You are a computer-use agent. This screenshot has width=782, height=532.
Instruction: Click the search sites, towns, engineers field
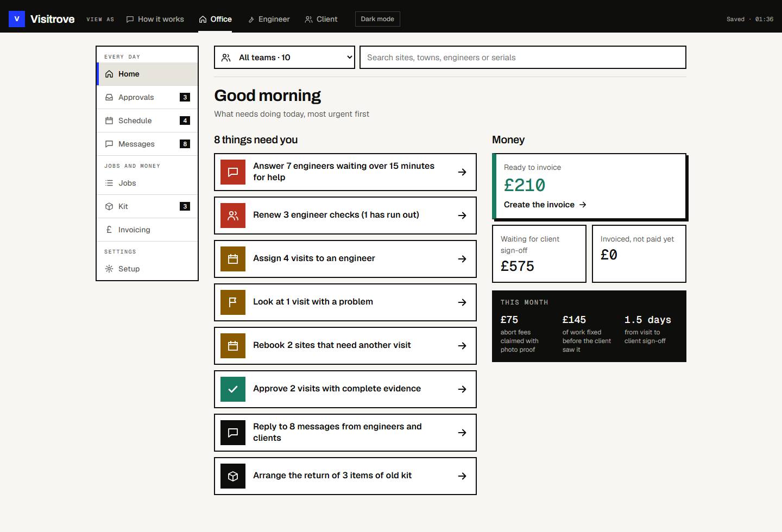click(523, 58)
